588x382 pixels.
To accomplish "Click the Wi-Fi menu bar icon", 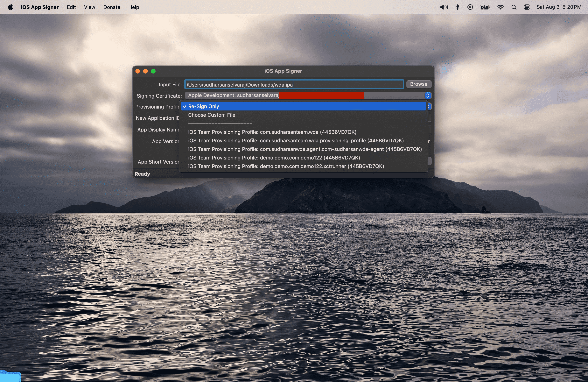I will coord(500,7).
